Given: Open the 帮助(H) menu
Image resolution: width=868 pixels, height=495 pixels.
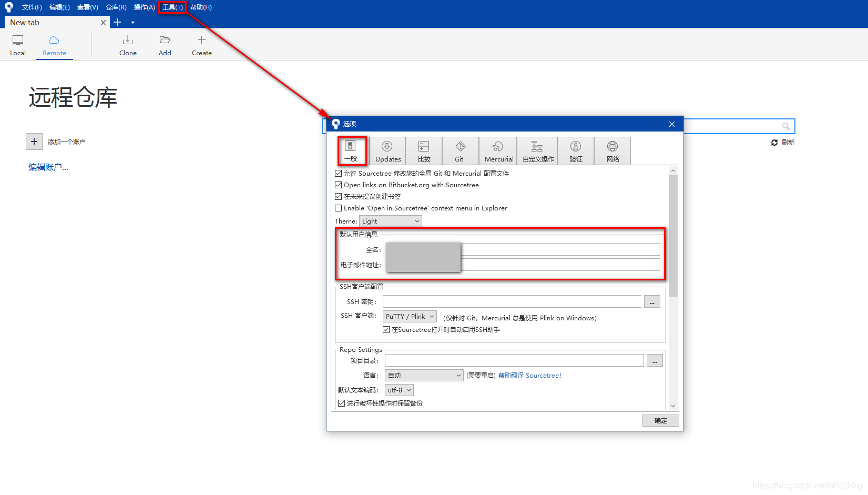Looking at the screenshot, I should pyautogui.click(x=201, y=7).
